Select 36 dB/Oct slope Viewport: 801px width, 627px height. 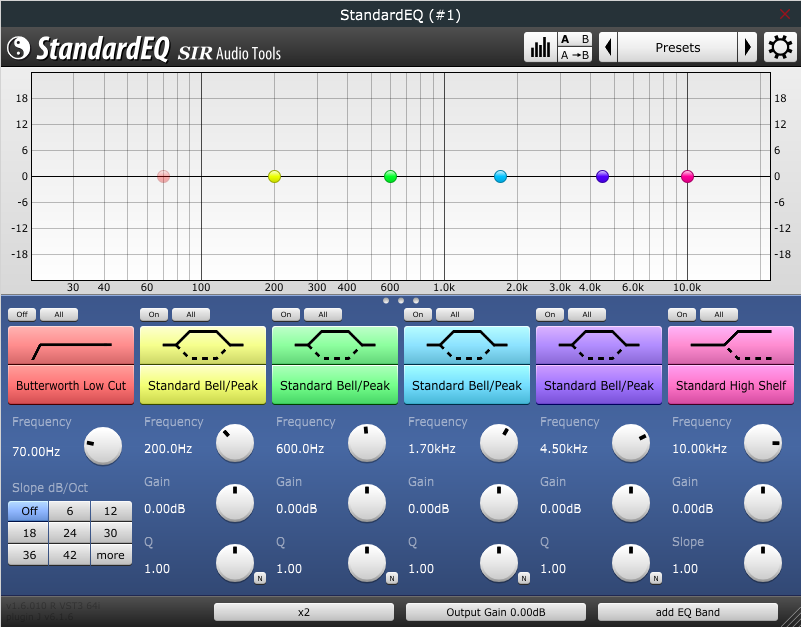(x=29, y=554)
